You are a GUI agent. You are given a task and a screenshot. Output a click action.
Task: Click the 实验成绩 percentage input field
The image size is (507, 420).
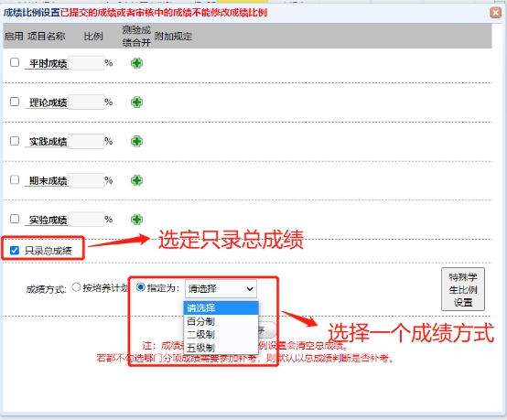[87, 220]
